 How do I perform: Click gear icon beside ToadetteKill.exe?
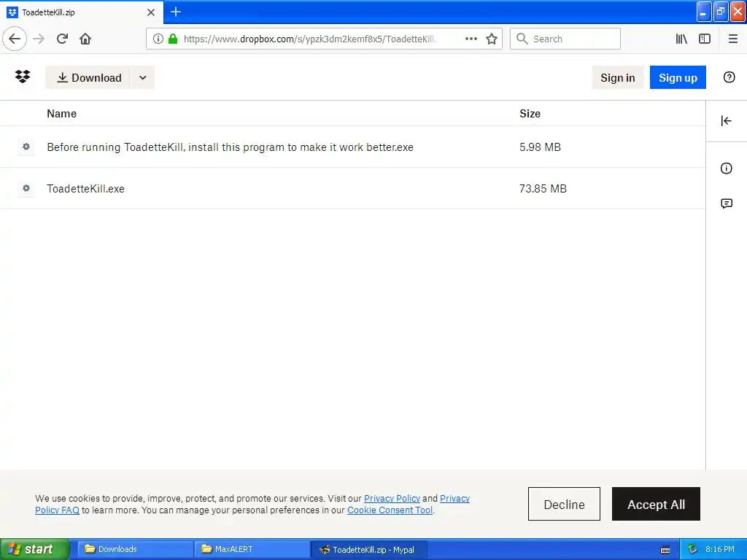26,188
